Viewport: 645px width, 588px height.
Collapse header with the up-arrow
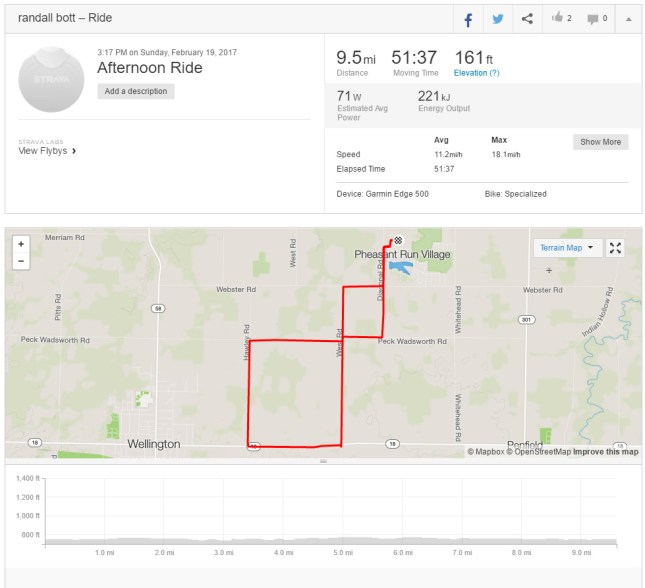coord(627,19)
